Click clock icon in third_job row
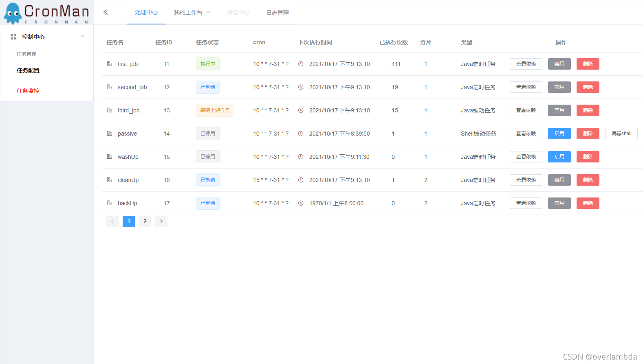643x364 pixels. pyautogui.click(x=301, y=110)
